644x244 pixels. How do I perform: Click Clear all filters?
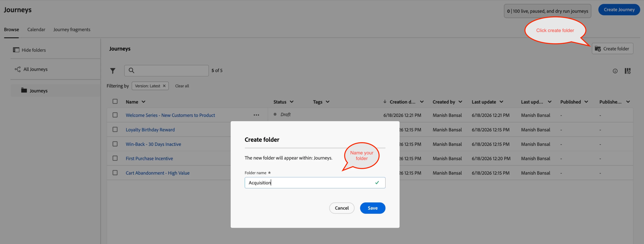pyautogui.click(x=182, y=86)
